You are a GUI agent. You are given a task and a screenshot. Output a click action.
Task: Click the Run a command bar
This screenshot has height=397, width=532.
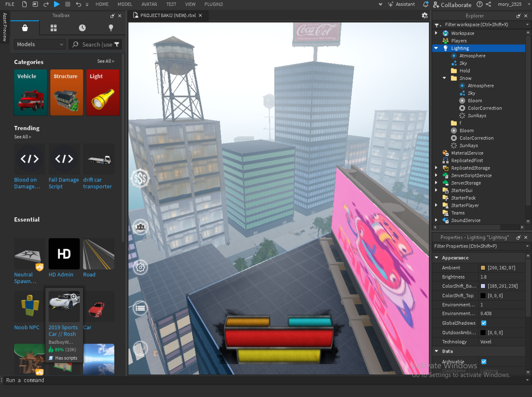pyautogui.click(x=266, y=380)
